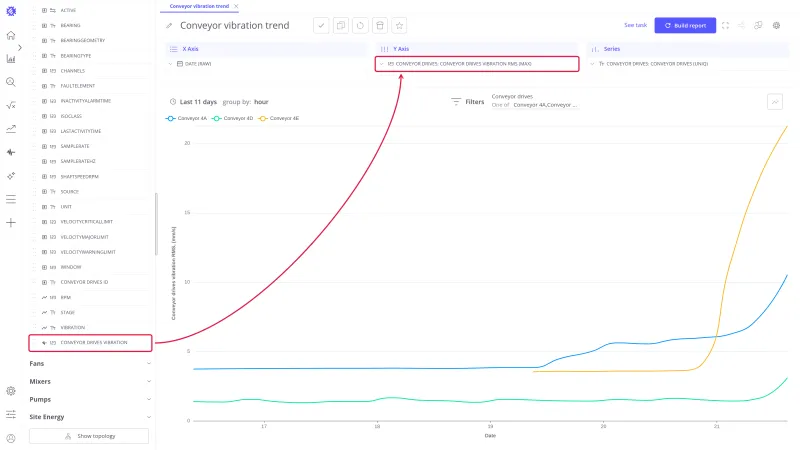Click the Conveyor vibration trend title
This screenshot has height=450, width=800.
coord(235,26)
